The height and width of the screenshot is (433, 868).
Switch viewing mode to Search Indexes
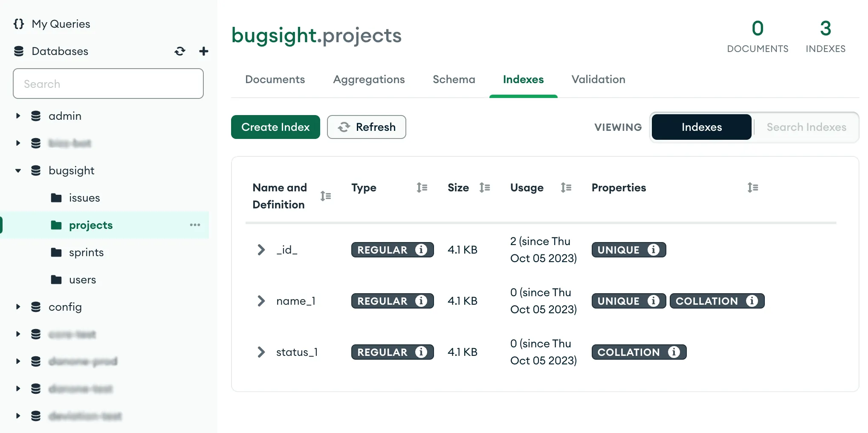(806, 127)
